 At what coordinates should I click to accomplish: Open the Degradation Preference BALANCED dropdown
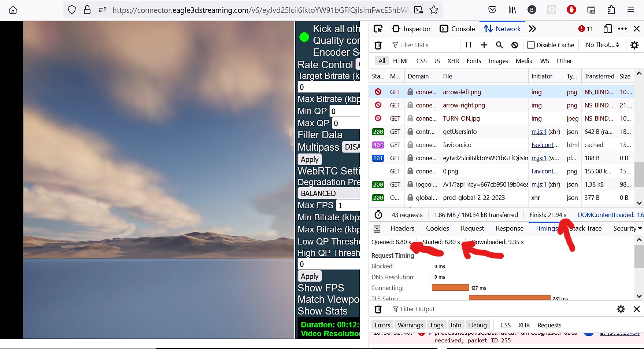click(329, 194)
